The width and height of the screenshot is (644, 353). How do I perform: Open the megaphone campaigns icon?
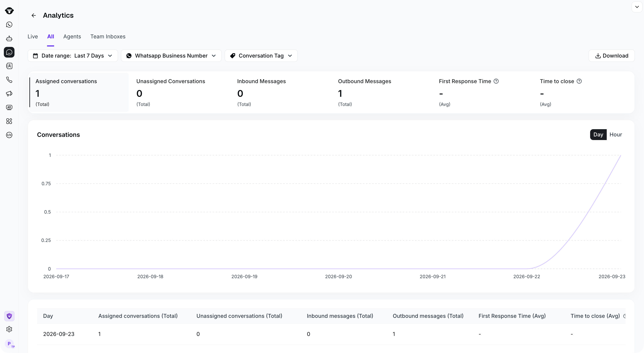click(9, 94)
